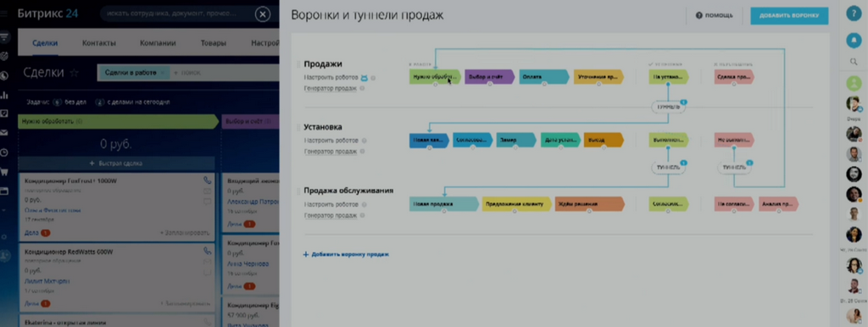868x327 pixels.
Task: Select 'Анализ пр...' stage in service funnel
Action: pos(779,204)
